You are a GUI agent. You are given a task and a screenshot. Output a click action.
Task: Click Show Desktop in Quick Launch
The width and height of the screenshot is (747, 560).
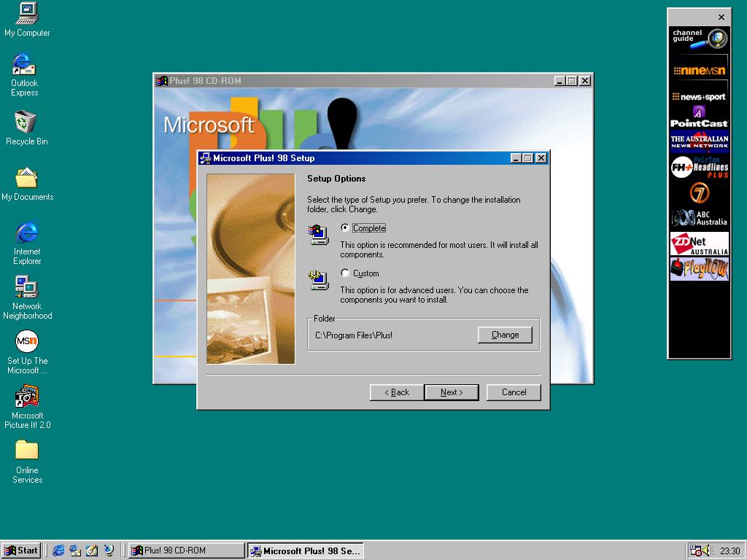[x=92, y=551]
